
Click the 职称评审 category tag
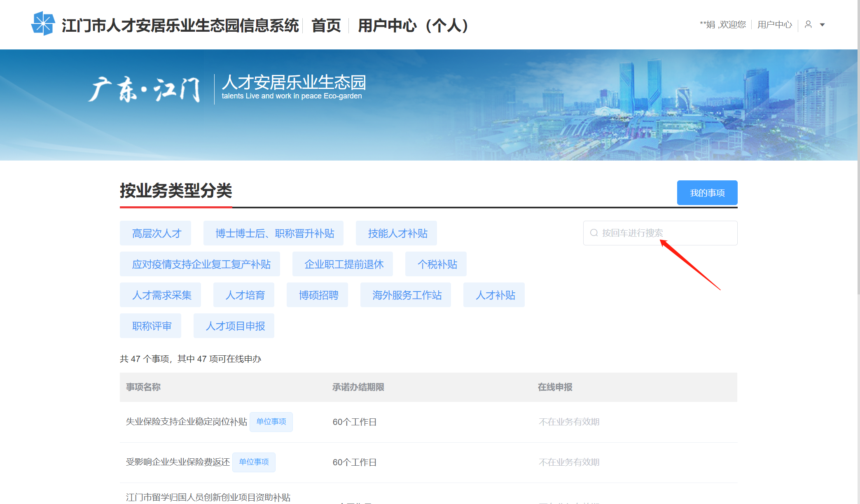151,326
